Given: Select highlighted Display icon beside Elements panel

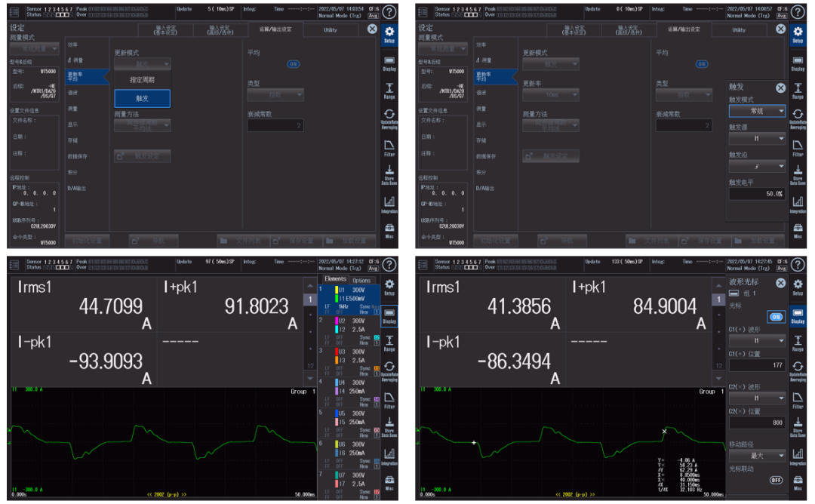Looking at the screenshot, I should [389, 316].
